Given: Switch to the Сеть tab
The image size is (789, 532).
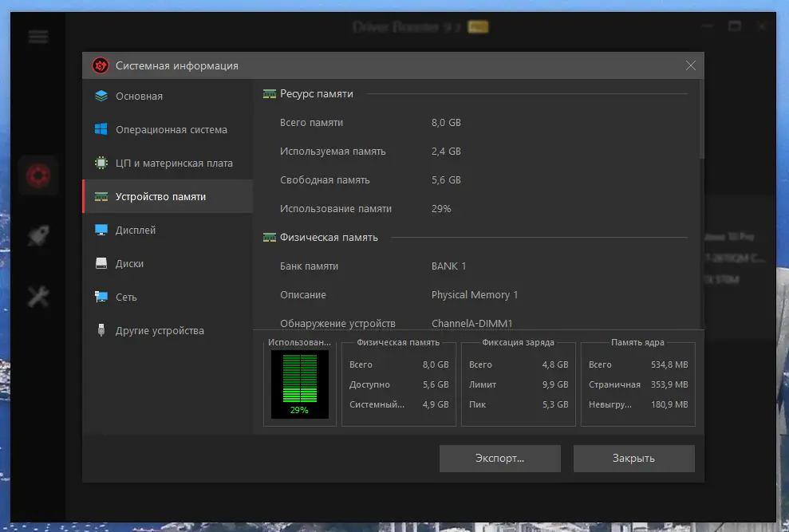Looking at the screenshot, I should pos(168,297).
